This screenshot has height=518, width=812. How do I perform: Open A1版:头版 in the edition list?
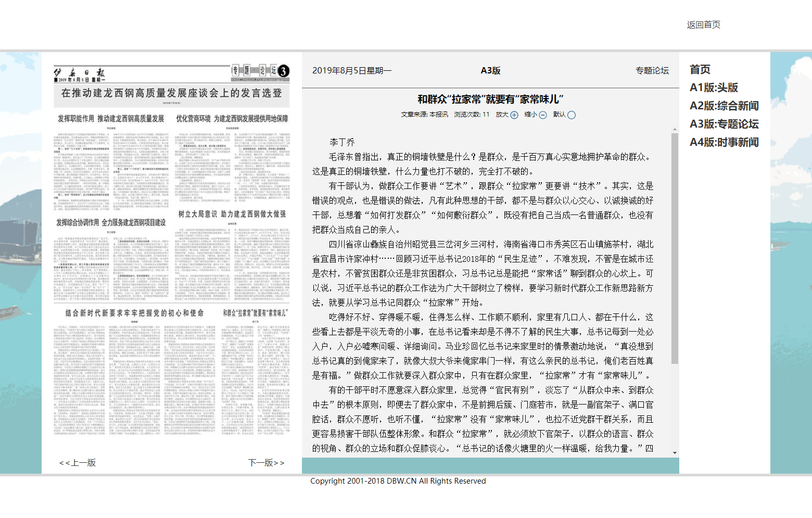click(x=714, y=87)
